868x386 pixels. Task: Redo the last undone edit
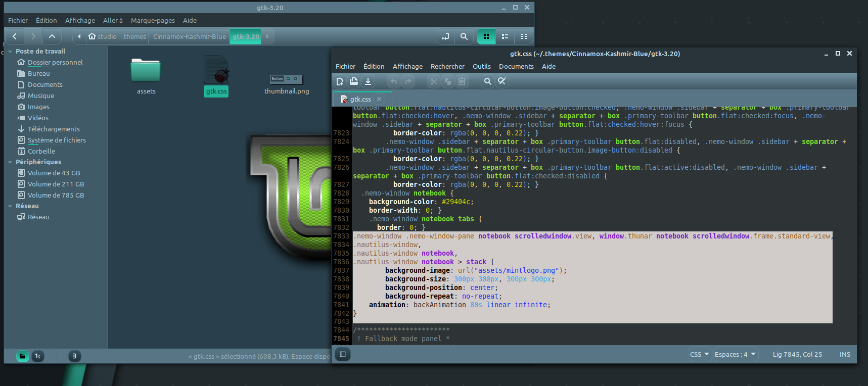408,81
